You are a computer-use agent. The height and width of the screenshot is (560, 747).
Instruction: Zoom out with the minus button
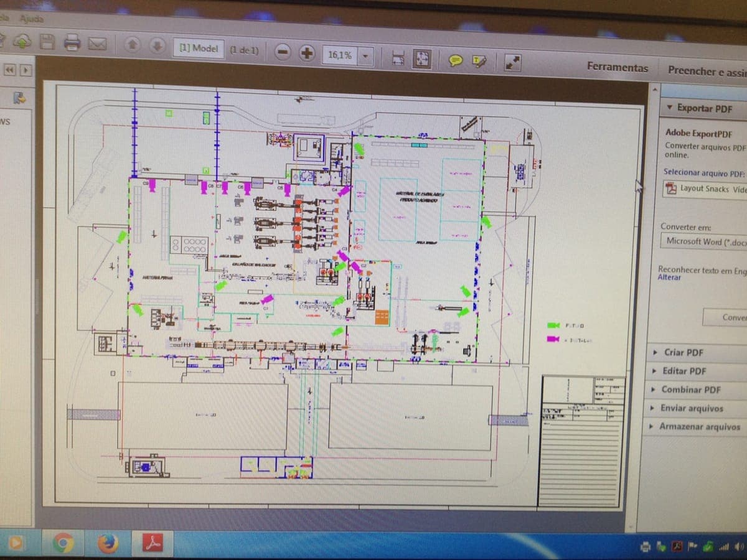(283, 52)
